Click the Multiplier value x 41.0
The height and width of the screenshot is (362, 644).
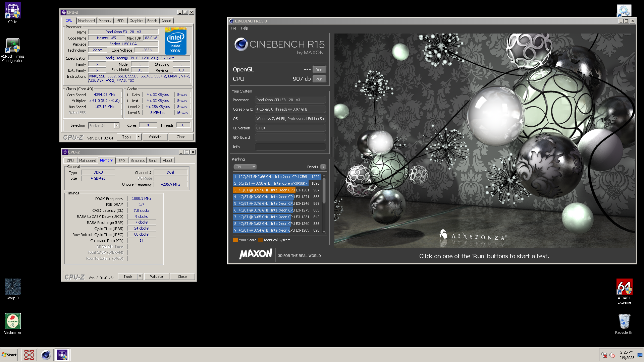[x=105, y=101]
